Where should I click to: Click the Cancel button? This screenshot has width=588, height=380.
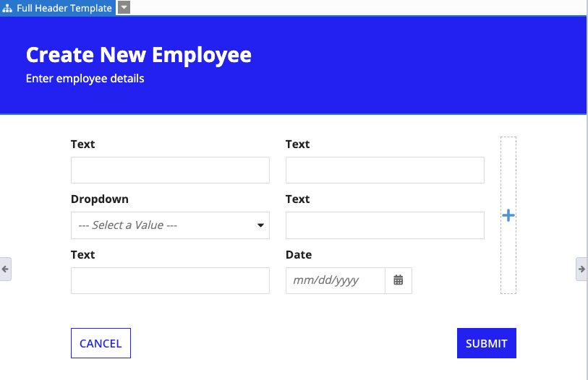click(101, 343)
